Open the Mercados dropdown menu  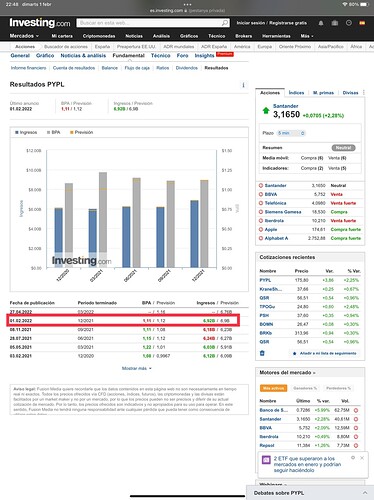[24, 36]
